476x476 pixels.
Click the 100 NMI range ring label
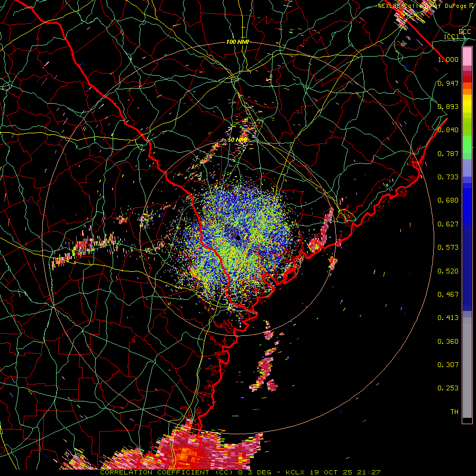[x=237, y=42]
